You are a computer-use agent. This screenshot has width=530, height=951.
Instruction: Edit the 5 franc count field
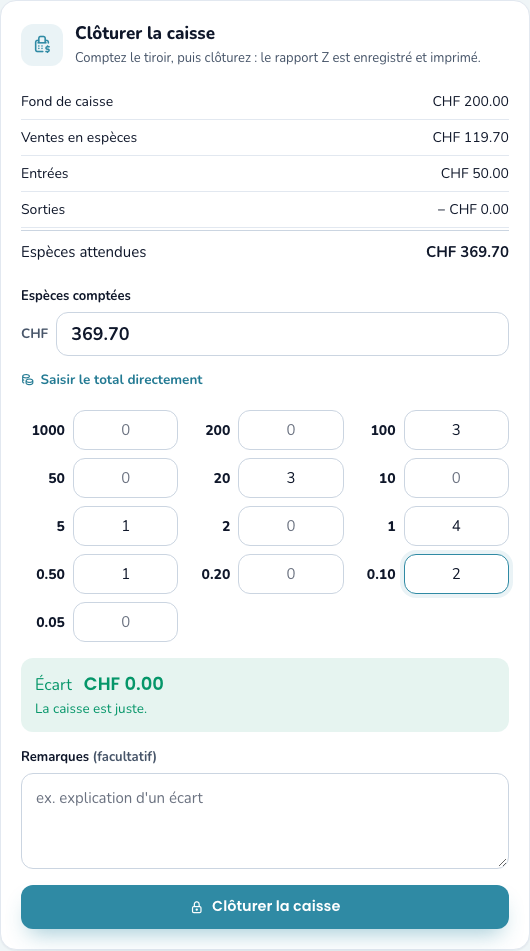coord(126,526)
